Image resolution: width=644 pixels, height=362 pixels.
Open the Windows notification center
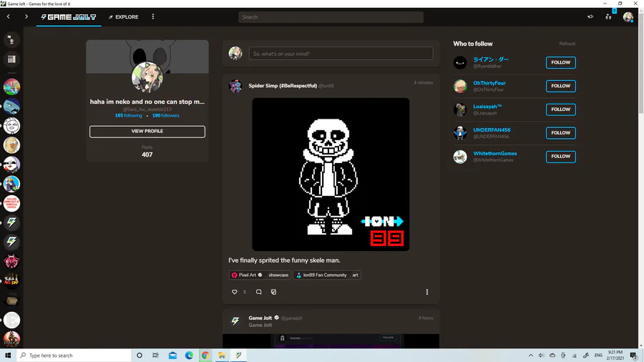(x=634, y=355)
